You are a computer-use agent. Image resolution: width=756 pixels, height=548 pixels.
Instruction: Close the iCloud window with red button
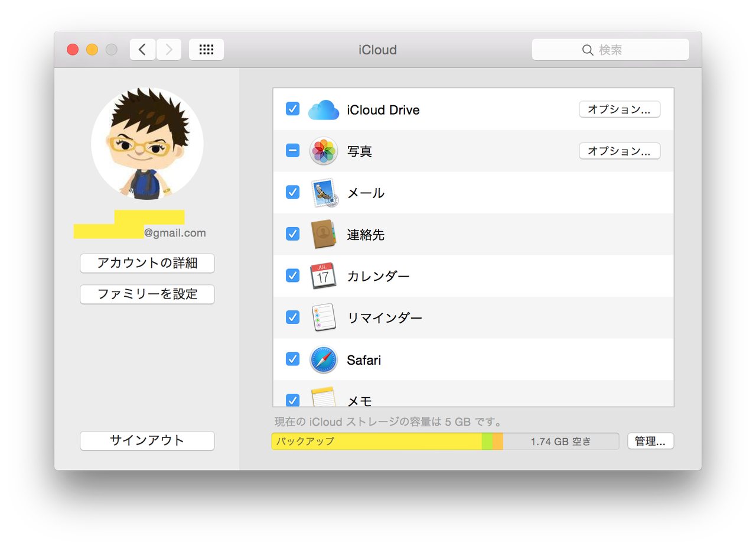(x=73, y=50)
